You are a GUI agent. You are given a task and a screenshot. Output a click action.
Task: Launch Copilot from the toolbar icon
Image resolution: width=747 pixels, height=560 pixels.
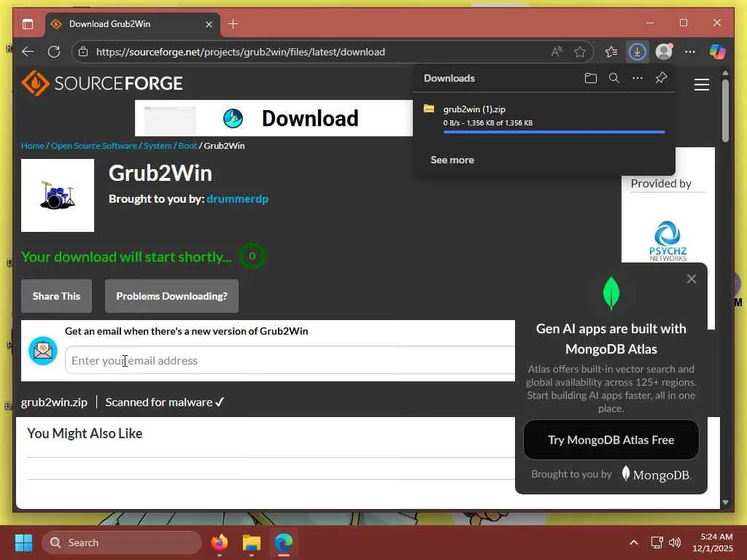click(717, 52)
